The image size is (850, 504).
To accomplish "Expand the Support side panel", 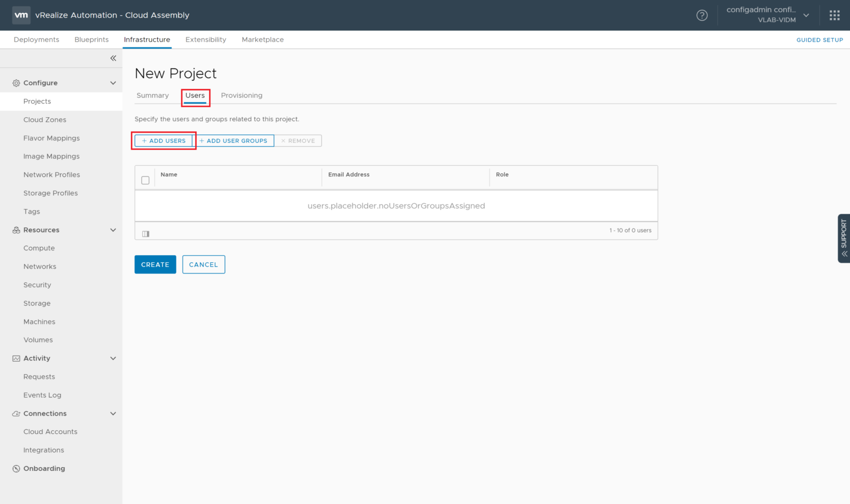I will pos(843,238).
